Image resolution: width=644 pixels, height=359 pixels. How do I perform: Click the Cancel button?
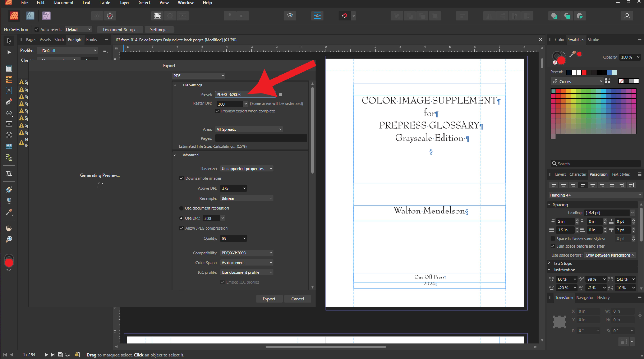click(x=298, y=299)
